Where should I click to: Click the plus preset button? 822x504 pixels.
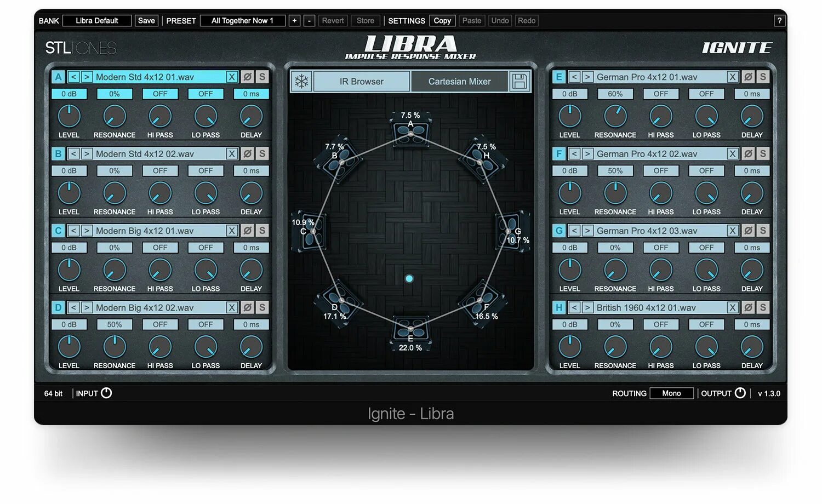pos(294,21)
